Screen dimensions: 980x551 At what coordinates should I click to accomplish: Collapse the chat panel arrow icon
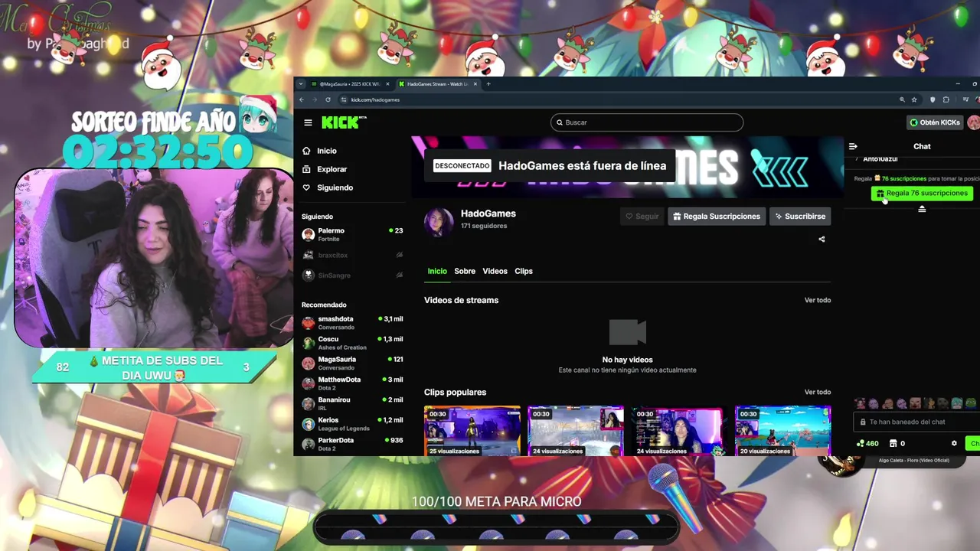[853, 146]
